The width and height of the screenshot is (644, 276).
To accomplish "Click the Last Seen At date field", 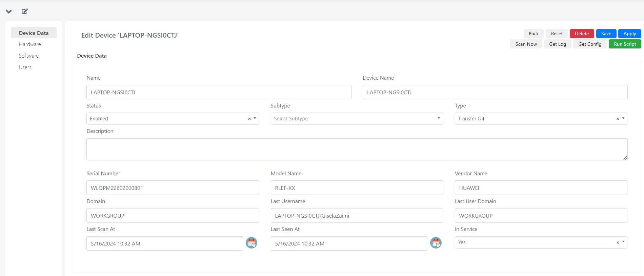I will coord(349,243).
